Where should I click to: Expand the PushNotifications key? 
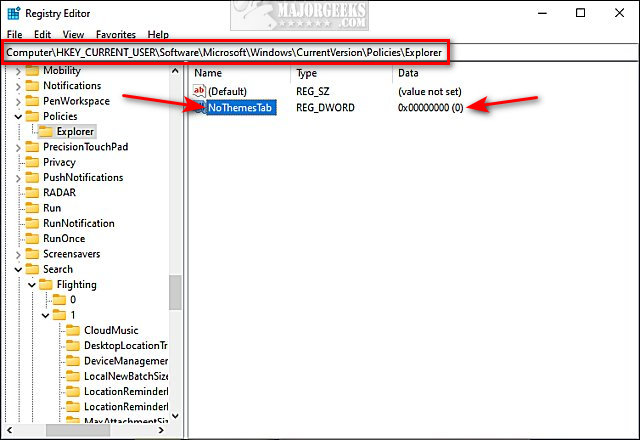(x=18, y=178)
